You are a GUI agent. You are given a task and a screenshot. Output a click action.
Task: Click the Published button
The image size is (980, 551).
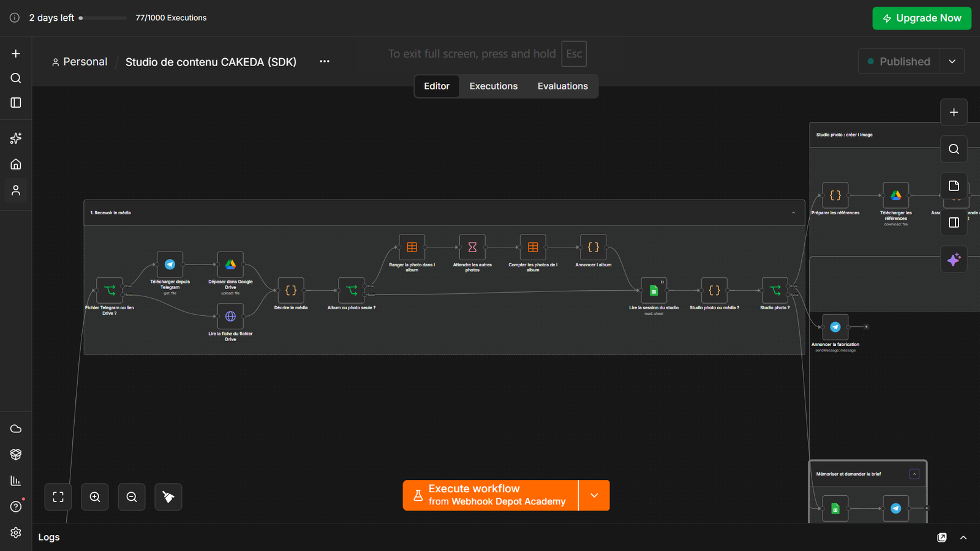point(899,61)
